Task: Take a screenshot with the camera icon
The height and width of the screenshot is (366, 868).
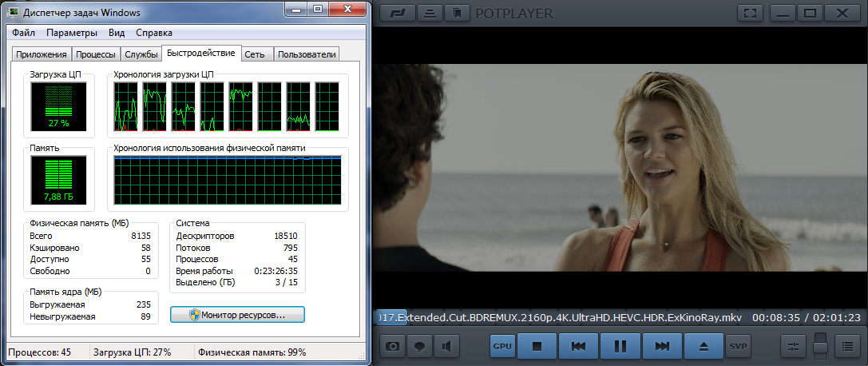Action: click(x=393, y=347)
